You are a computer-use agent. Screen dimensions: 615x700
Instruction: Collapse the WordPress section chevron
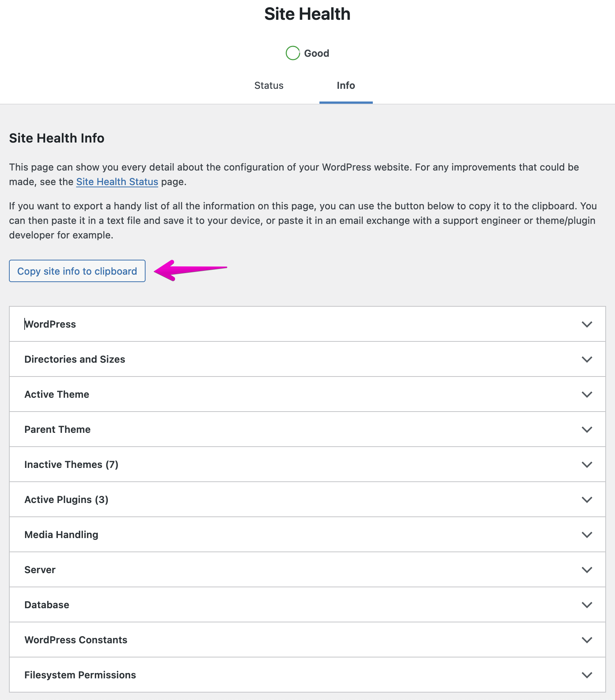[x=587, y=324]
